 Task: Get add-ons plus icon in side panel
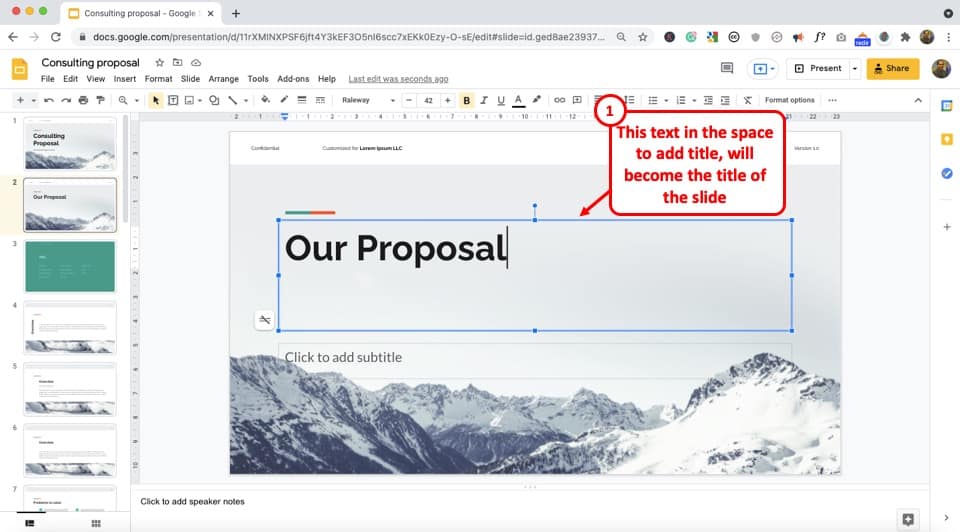947,227
